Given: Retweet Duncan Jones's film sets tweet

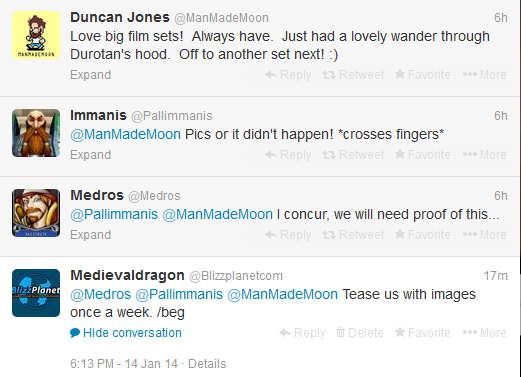Looking at the screenshot, I should 353,75.
